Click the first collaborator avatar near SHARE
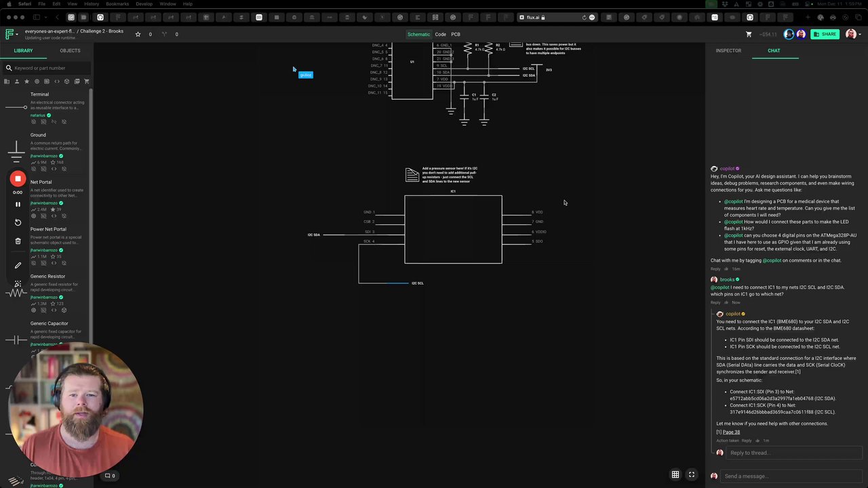The width and height of the screenshot is (868, 488). click(789, 34)
